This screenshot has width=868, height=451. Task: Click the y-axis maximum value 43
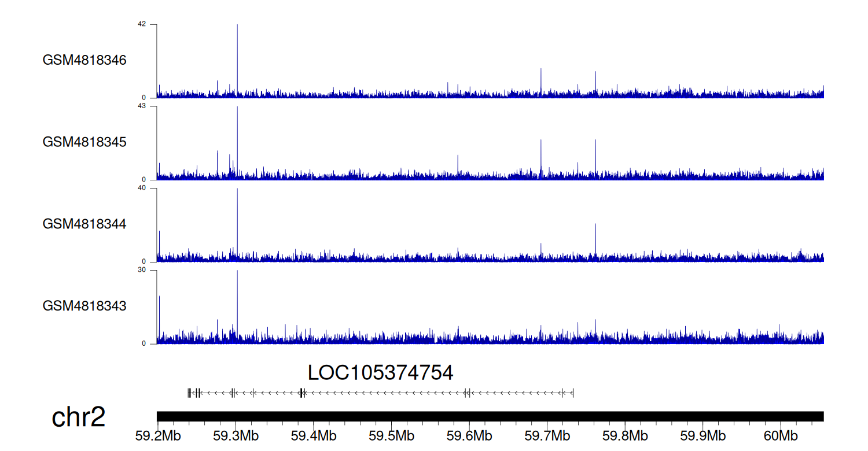[141, 106]
